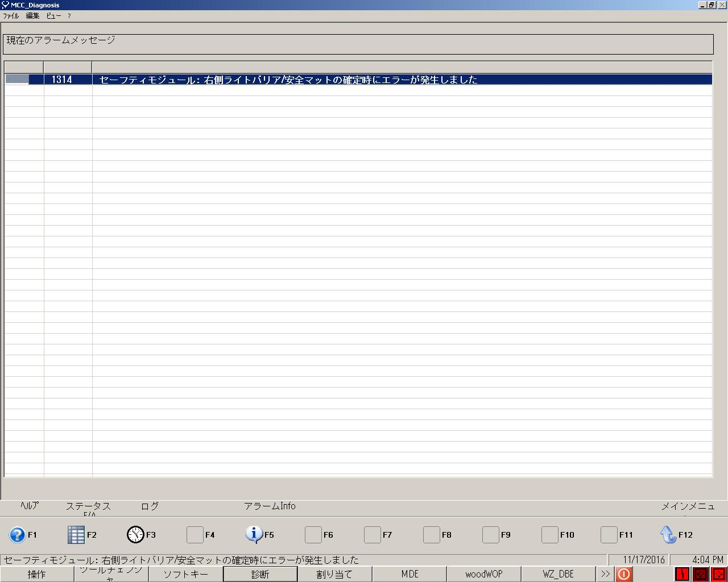Open Help with the F1 question icon
This screenshot has height=582, width=728.
point(17,535)
